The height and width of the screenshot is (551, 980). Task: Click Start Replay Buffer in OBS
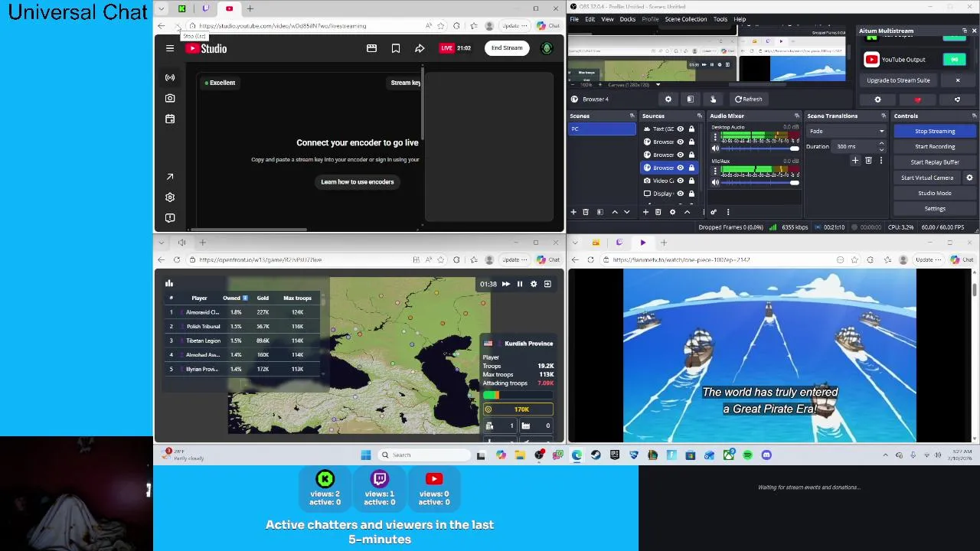tap(935, 162)
